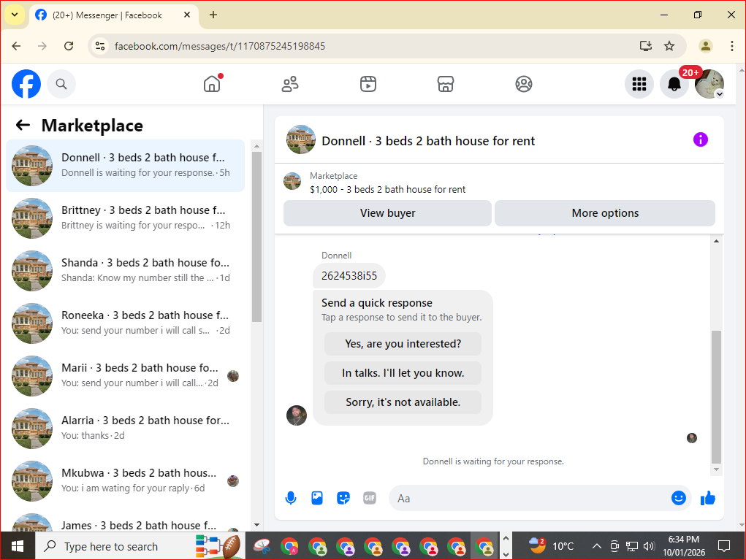Open Alarria conversation in the list
746x560 pixels.
126,429
